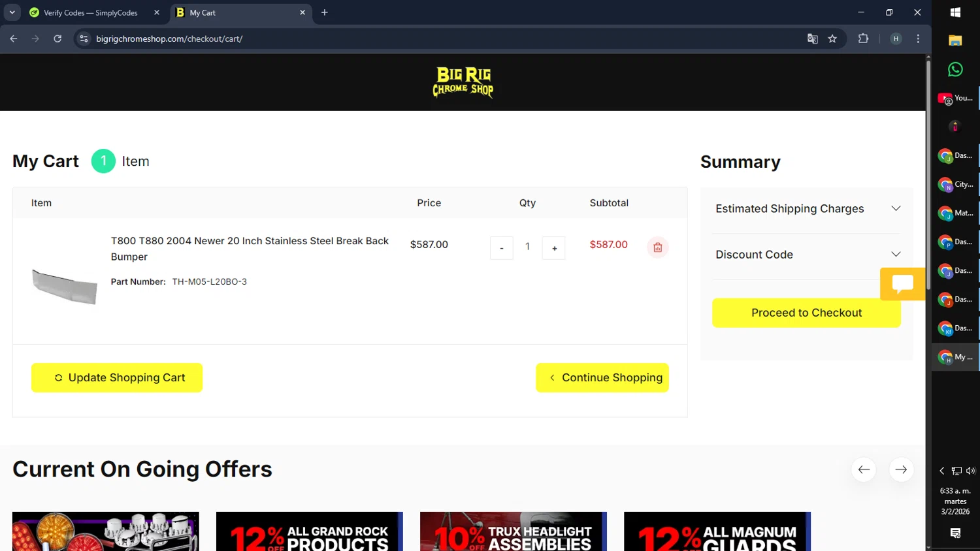Image resolution: width=980 pixels, height=551 pixels.
Task: Open the network icon in tray
Action: pyautogui.click(x=956, y=471)
